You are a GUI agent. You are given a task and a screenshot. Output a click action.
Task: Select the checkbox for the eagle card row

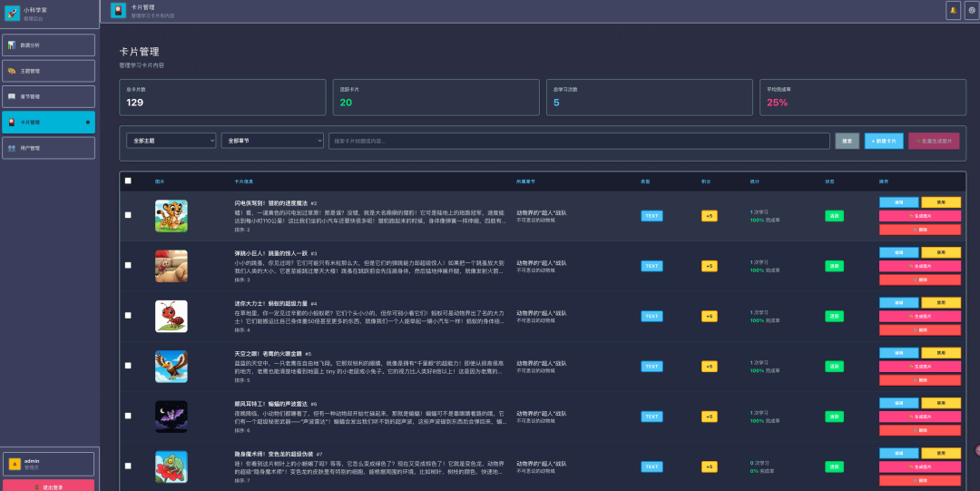[x=128, y=366]
